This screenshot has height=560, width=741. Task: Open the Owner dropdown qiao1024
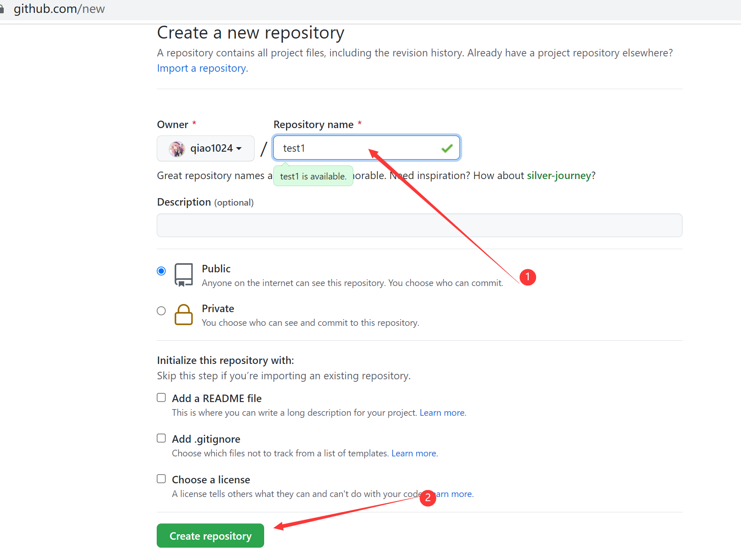coord(206,148)
